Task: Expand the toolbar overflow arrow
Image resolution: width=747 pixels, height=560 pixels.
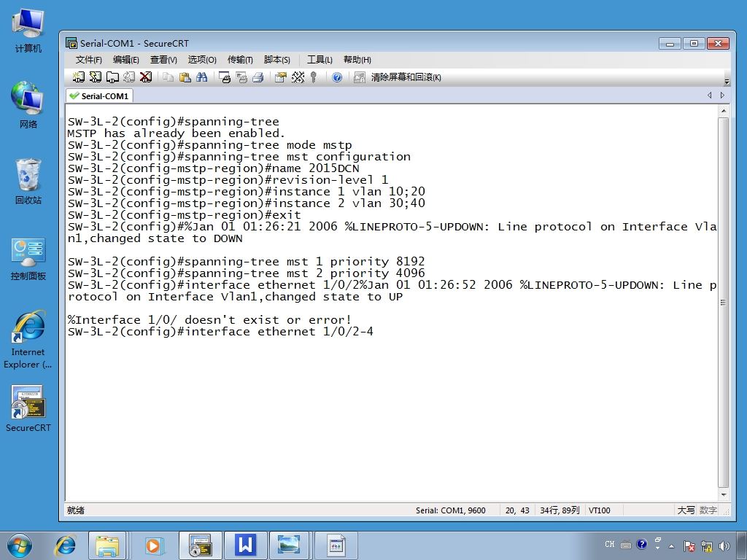Action: point(727,82)
